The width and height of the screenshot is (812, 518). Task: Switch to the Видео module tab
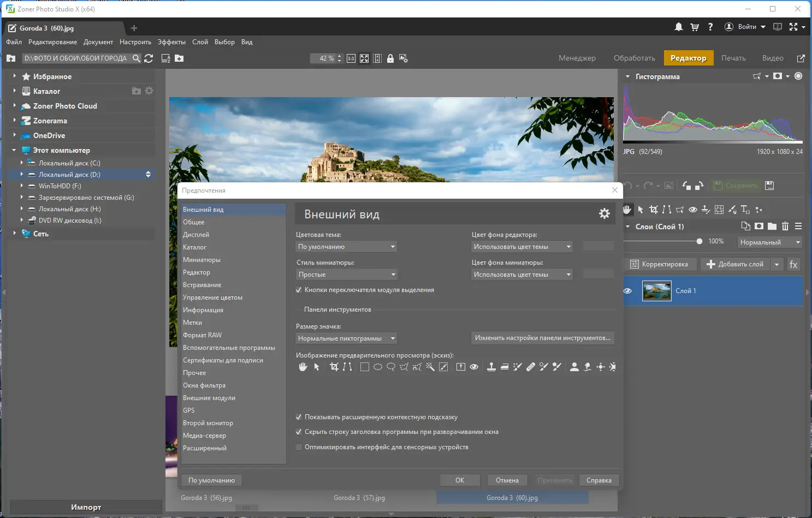pyautogui.click(x=773, y=58)
